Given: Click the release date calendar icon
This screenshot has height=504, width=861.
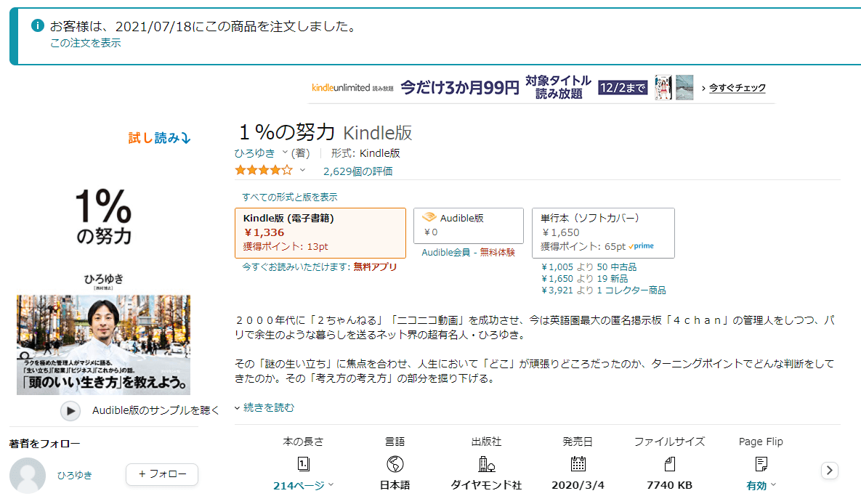Looking at the screenshot, I should click(x=578, y=465).
